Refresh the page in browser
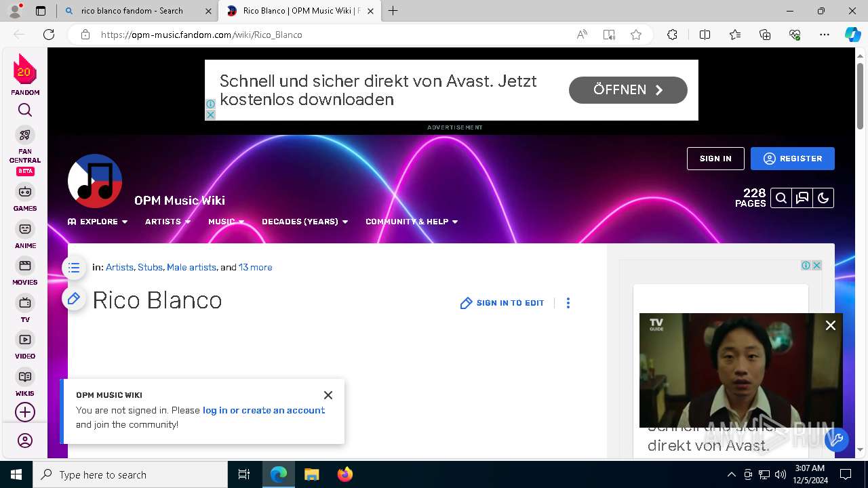The image size is (868, 488). coord(49,35)
